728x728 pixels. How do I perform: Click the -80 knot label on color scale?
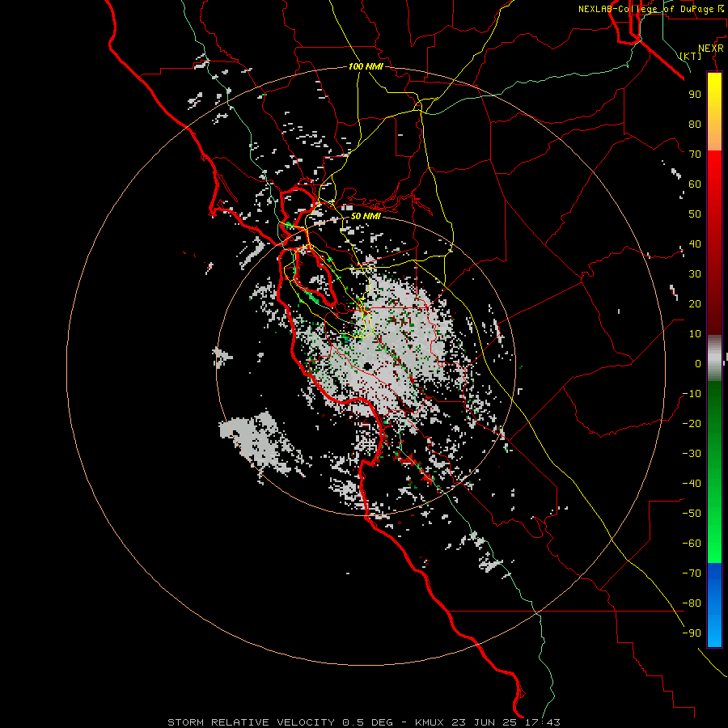click(x=692, y=603)
